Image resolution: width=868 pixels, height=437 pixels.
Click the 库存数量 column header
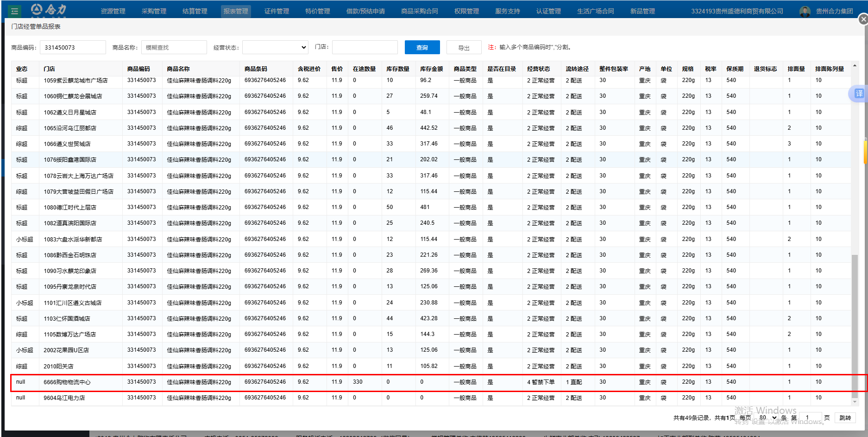click(x=397, y=69)
